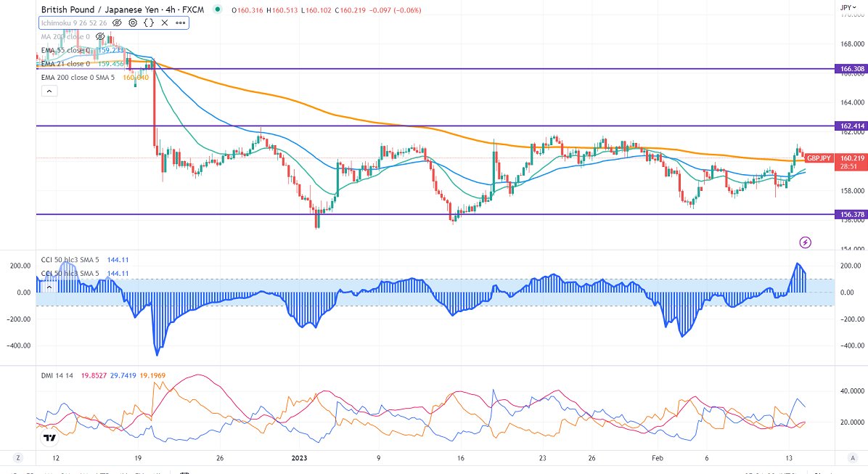This screenshot has width=868, height=474.
Task: Click the purple lightning go-to-realtime icon
Action: pos(805,242)
